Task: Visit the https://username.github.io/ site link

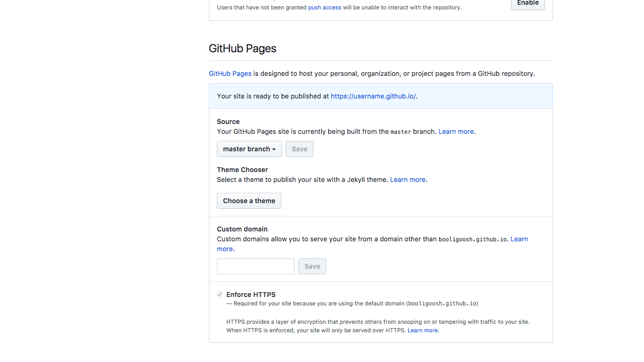Action: tap(373, 96)
